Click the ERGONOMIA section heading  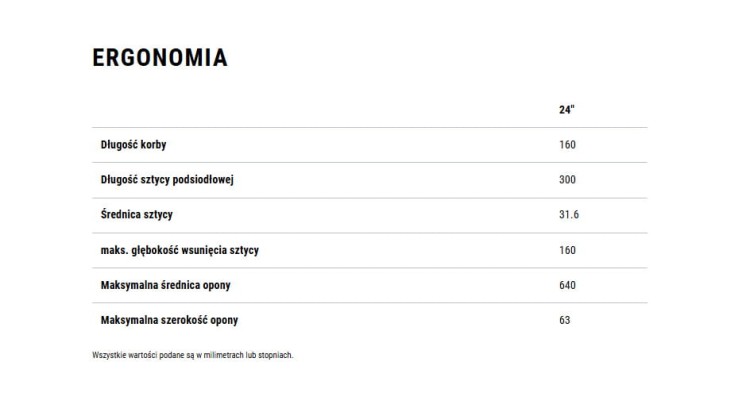point(160,58)
